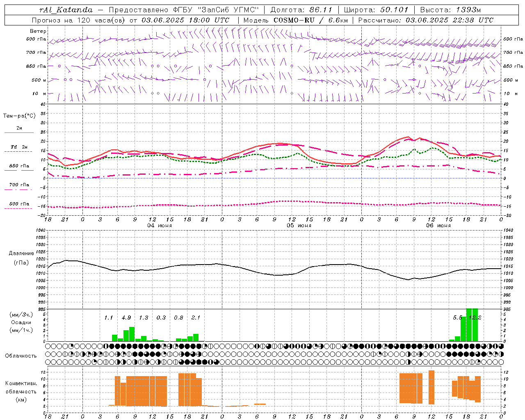Click the precipitation total '0.3'
525x420 pixels.
[161, 318]
